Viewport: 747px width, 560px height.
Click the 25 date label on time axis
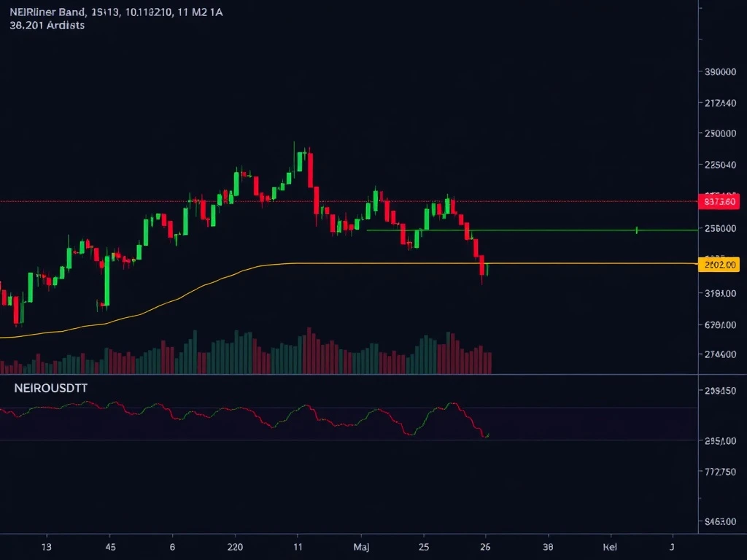point(424,547)
